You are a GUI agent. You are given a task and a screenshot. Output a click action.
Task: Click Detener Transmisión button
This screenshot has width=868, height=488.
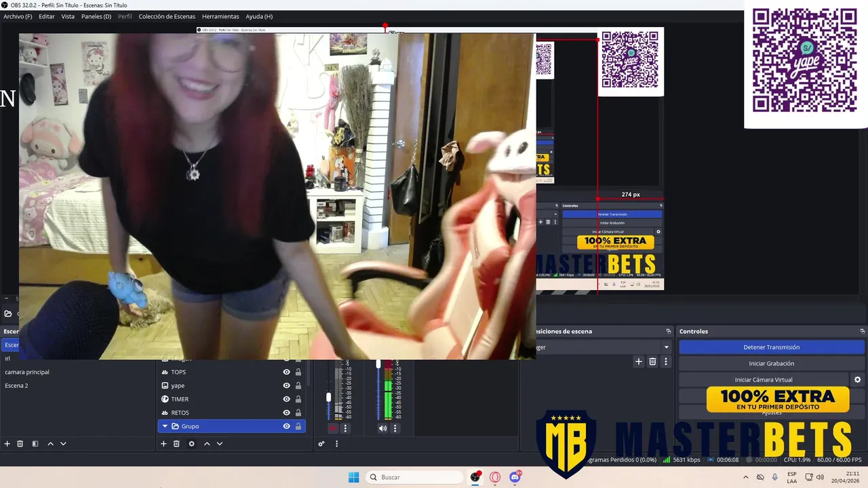coord(772,347)
